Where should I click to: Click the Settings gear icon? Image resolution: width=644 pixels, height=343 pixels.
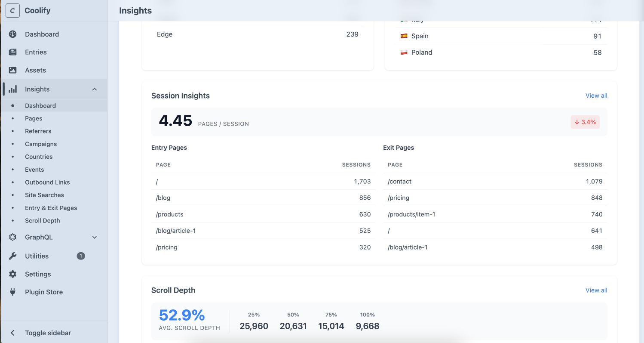click(x=12, y=274)
